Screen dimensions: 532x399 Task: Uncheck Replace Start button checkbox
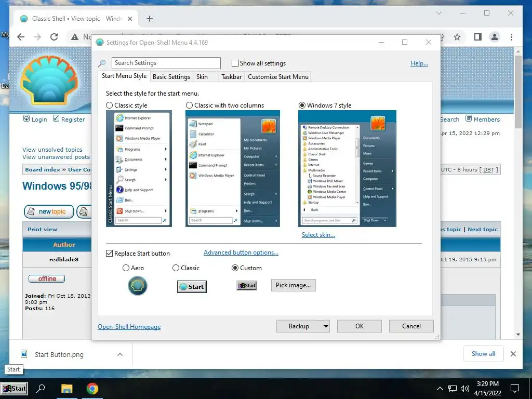pos(109,254)
